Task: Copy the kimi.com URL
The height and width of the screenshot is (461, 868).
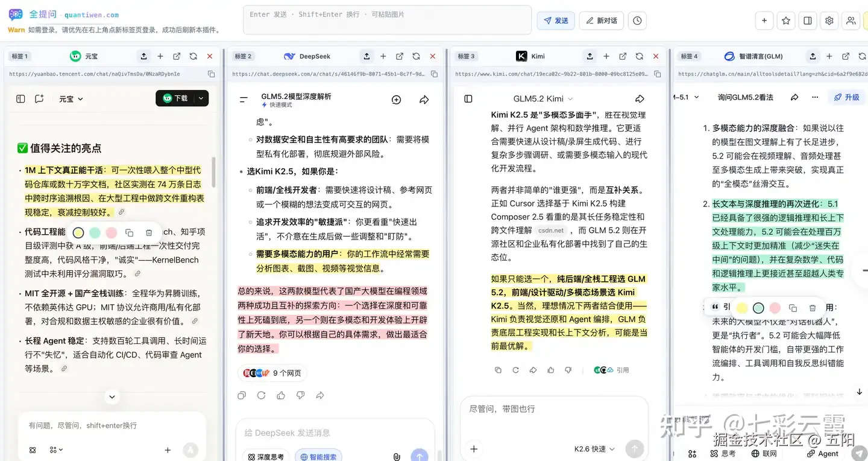Action: (657, 74)
